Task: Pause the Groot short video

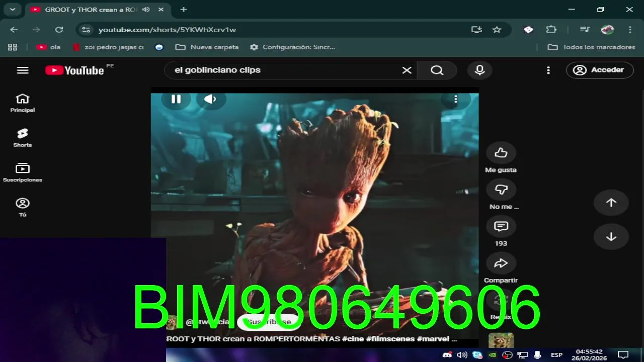Action: pos(176,99)
